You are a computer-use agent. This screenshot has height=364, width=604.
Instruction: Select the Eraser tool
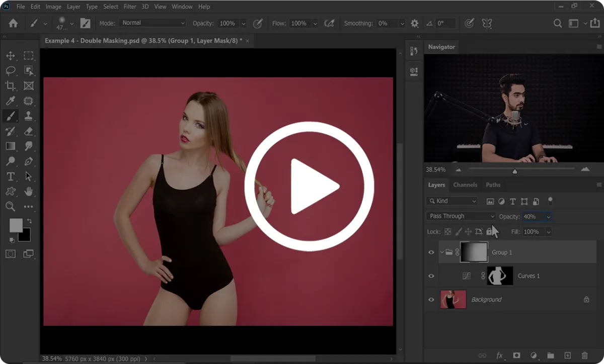click(x=29, y=131)
